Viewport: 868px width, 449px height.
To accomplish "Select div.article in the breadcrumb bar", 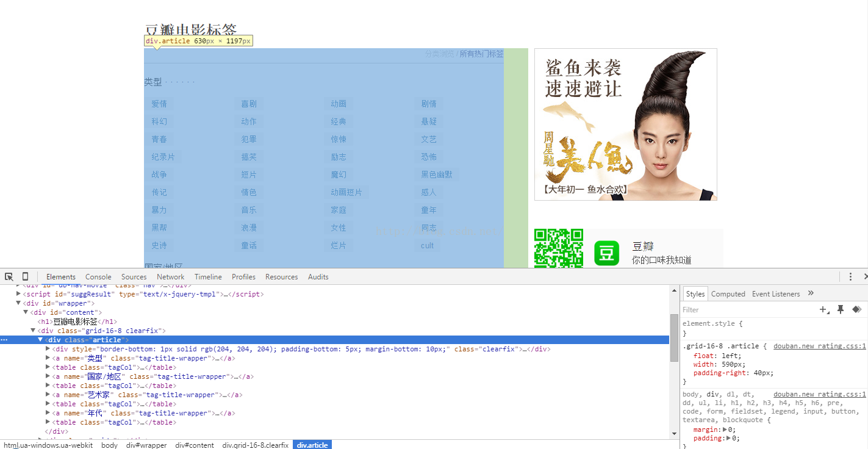I will (312, 445).
